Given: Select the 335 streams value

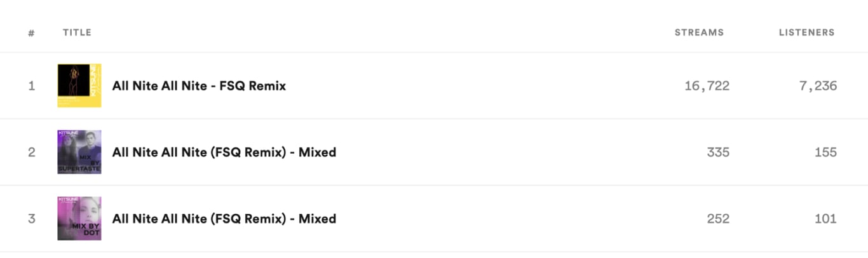Looking at the screenshot, I should click(x=718, y=153).
